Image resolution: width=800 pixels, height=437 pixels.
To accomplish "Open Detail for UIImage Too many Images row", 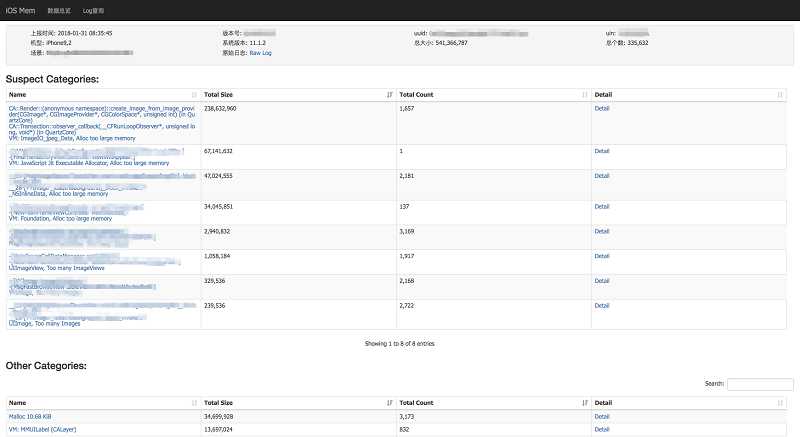I will tap(602, 305).
